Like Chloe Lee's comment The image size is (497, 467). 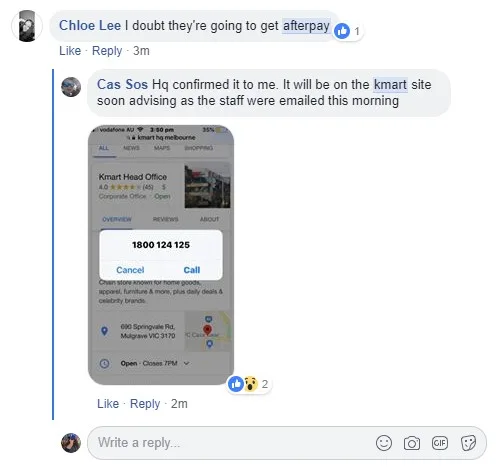coord(70,51)
